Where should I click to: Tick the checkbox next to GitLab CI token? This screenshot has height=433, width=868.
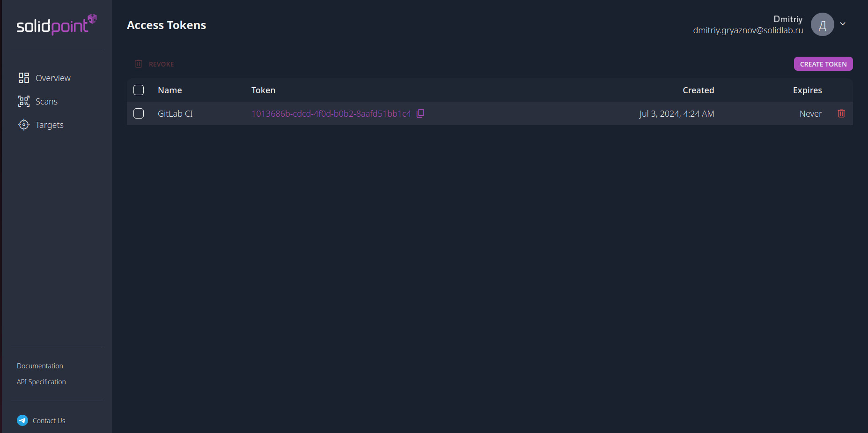(139, 113)
